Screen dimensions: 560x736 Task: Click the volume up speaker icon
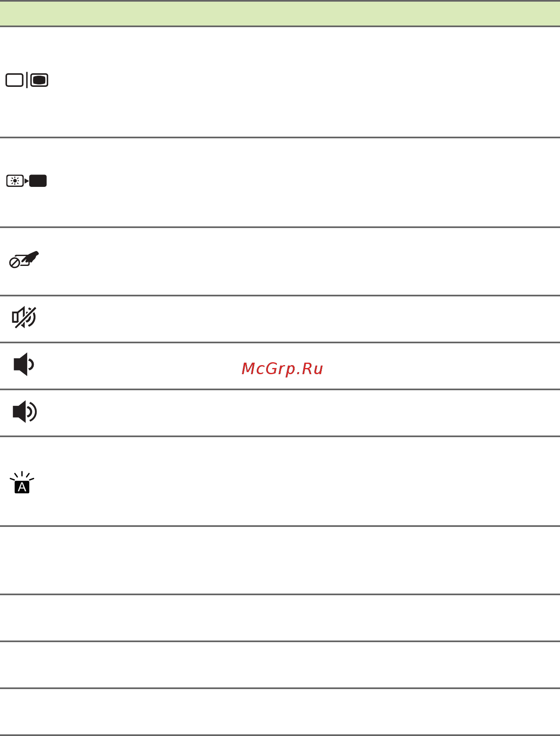25,411
